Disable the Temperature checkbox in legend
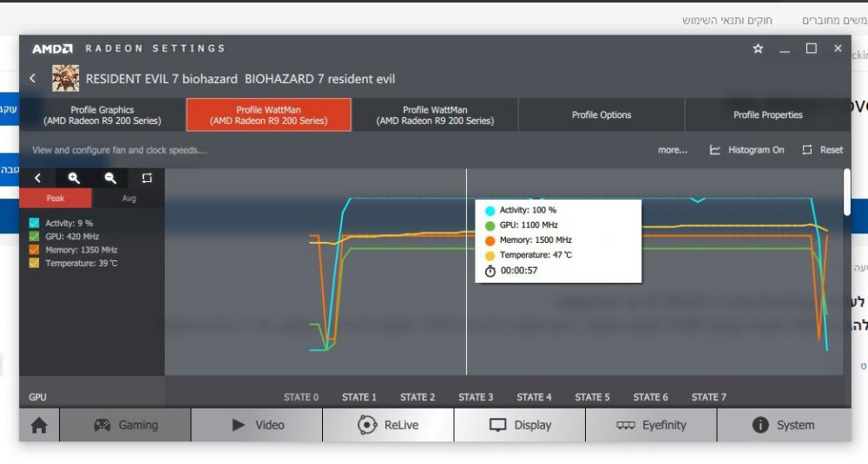 click(x=34, y=263)
